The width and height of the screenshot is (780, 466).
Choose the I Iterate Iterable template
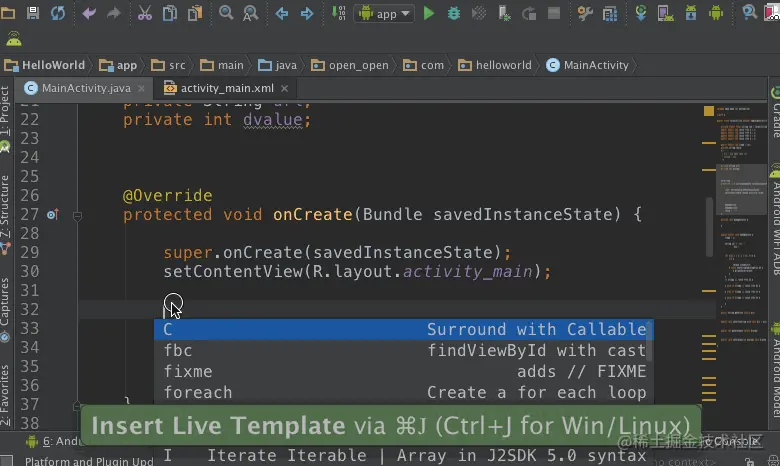(403, 456)
